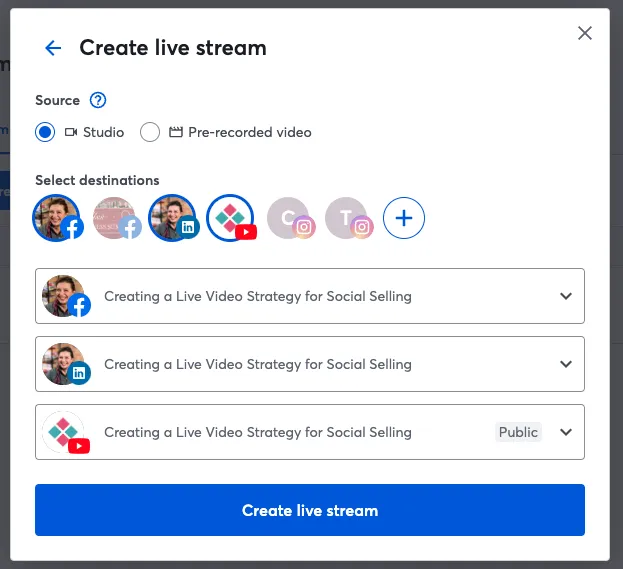This screenshot has height=569, width=623.
Task: Toggle the LinkedIn profile destination avatar
Action: pos(172,217)
